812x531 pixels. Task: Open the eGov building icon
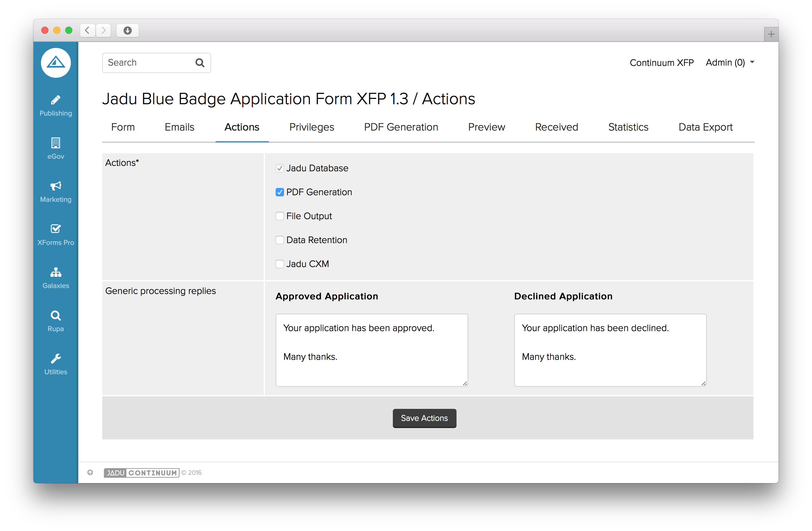[x=56, y=143]
